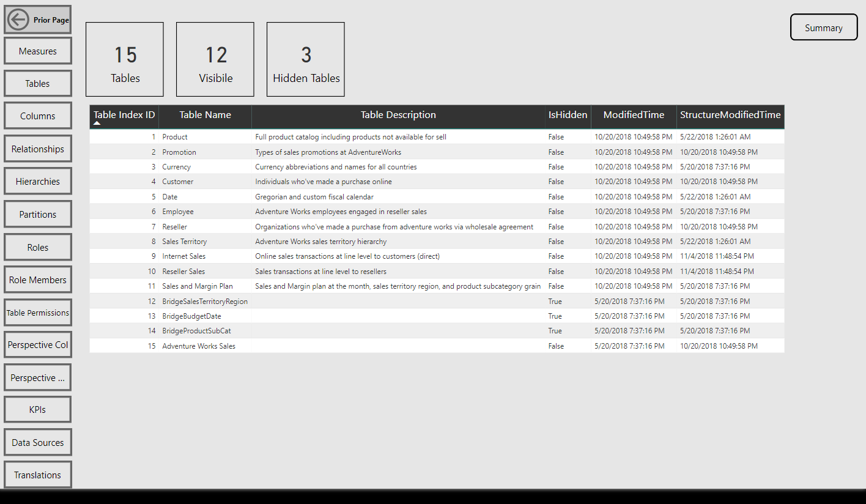Open the Perspective Col page
Viewport: 866px width, 504px height.
pos(37,344)
